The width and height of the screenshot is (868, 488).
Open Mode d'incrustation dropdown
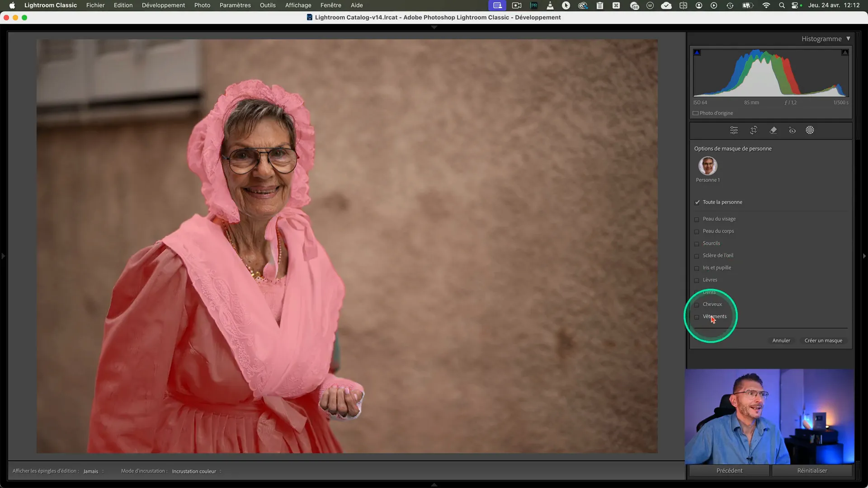point(197,471)
